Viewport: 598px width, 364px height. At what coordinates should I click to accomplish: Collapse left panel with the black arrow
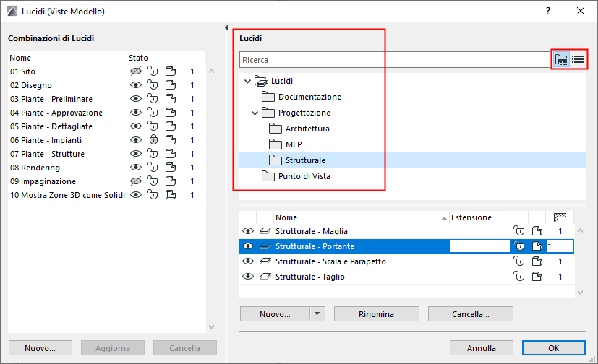pyautogui.click(x=226, y=28)
